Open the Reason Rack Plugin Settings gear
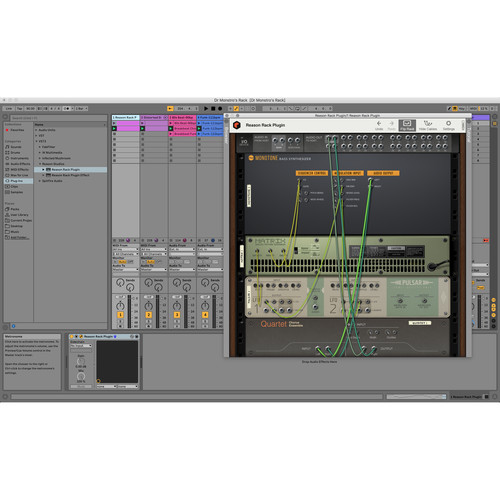The width and height of the screenshot is (500, 500). pyautogui.click(x=449, y=125)
